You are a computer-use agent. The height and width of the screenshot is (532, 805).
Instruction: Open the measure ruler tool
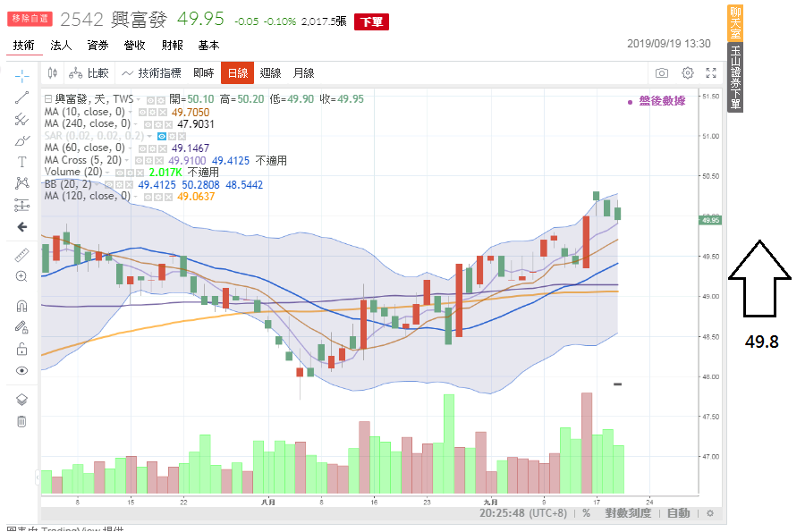pyautogui.click(x=21, y=255)
